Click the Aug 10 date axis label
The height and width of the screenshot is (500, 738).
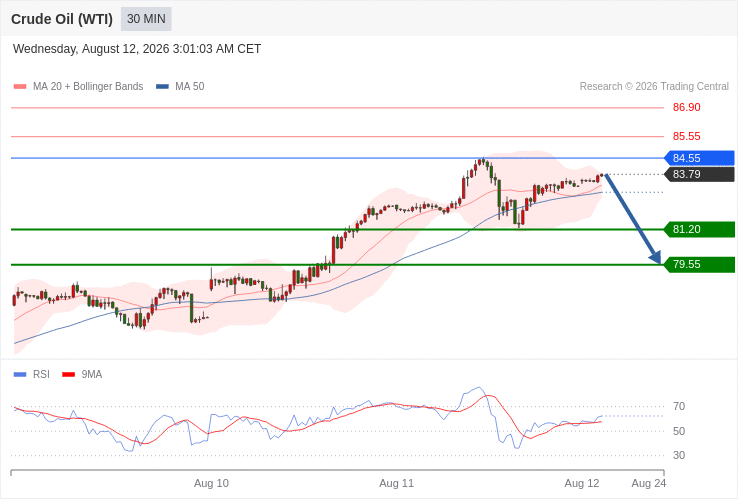(211, 483)
